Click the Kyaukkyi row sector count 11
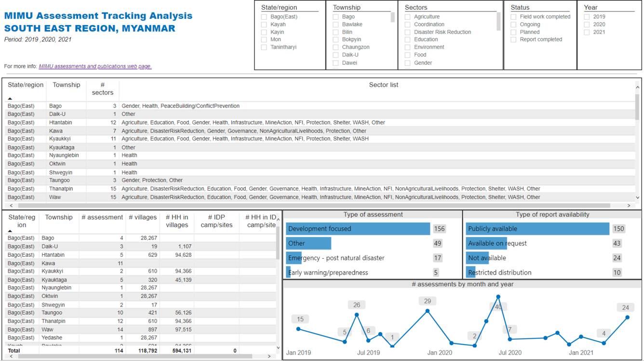Image resolution: width=644 pixels, height=361 pixels. coord(113,139)
